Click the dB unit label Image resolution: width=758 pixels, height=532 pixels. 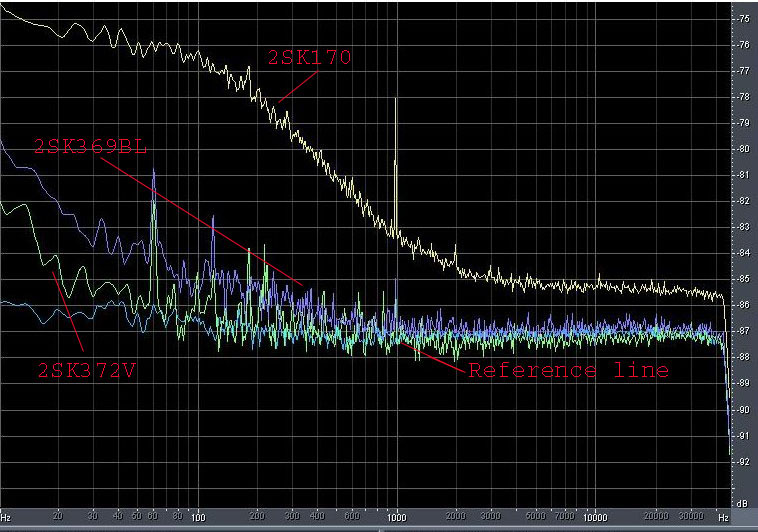tap(743, 504)
